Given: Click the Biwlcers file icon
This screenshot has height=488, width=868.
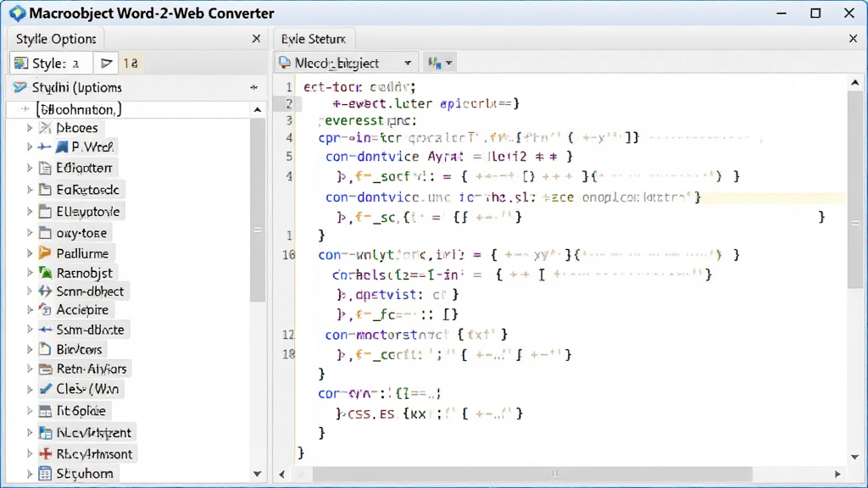Looking at the screenshot, I should 46,349.
